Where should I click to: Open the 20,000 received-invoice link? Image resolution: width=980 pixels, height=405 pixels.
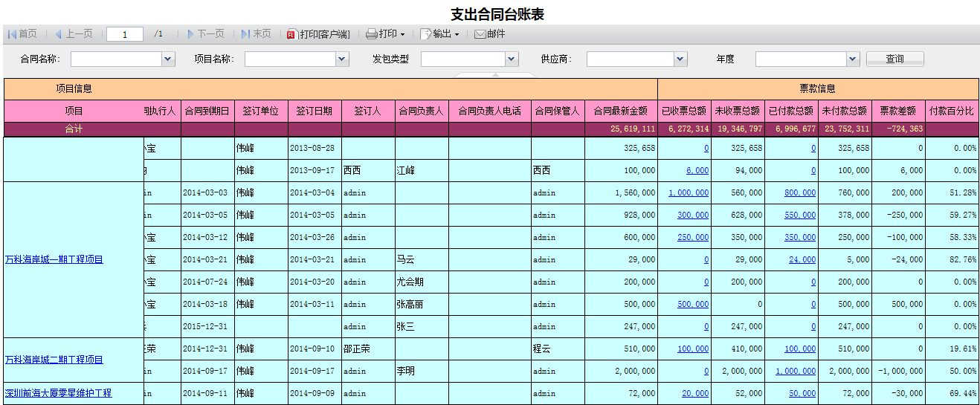pos(695,394)
